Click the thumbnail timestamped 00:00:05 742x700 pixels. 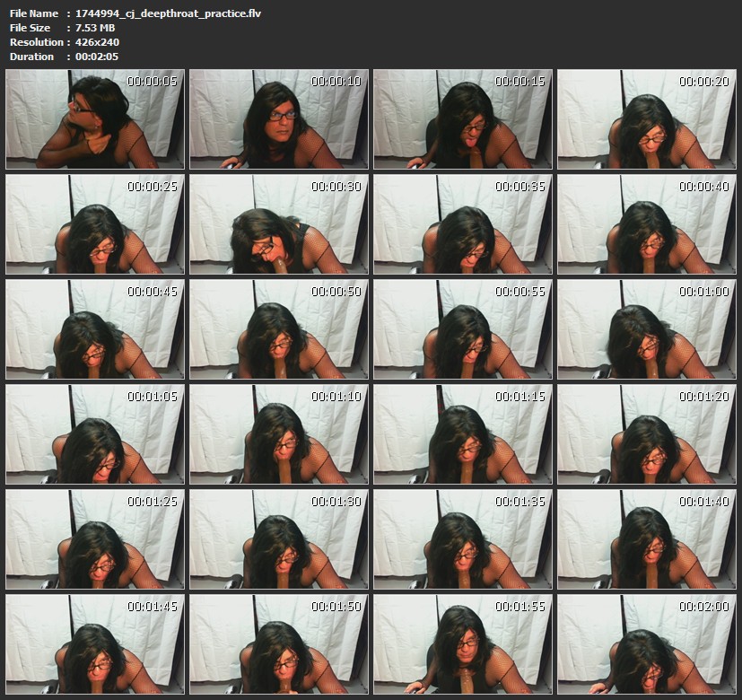point(95,119)
